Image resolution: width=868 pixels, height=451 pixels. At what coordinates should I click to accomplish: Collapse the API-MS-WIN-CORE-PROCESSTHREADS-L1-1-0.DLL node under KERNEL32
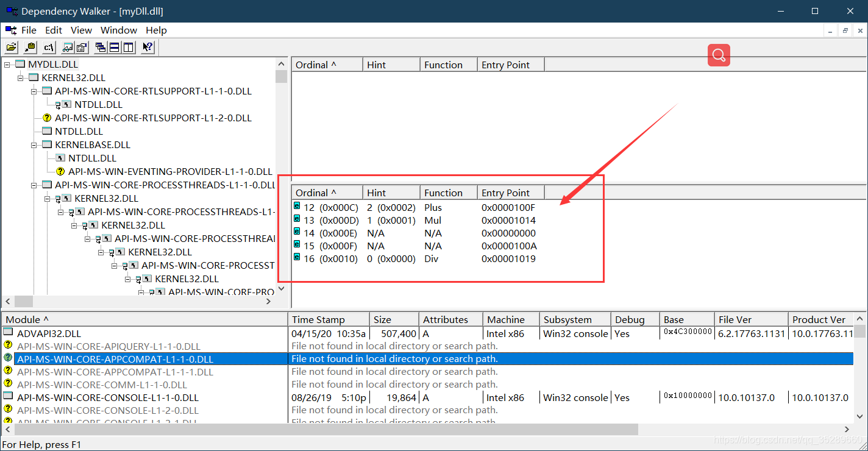34,185
